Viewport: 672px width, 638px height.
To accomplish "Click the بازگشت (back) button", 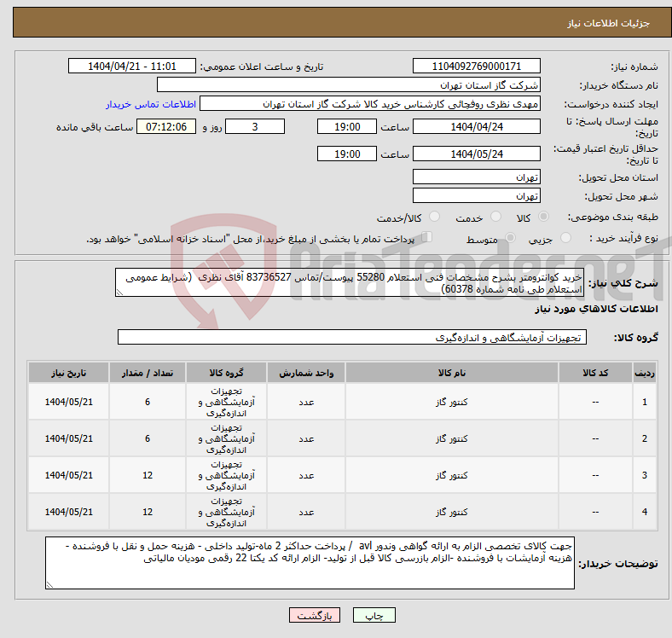I will 314,615.
